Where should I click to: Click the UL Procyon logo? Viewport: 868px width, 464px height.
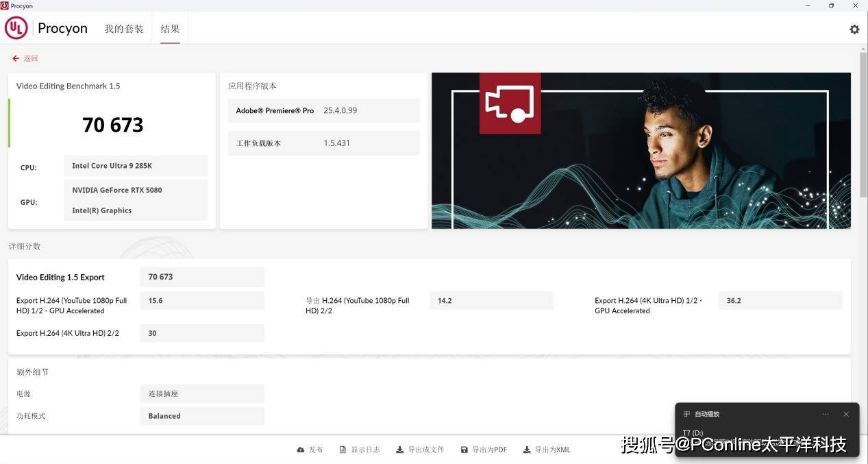pos(16,28)
